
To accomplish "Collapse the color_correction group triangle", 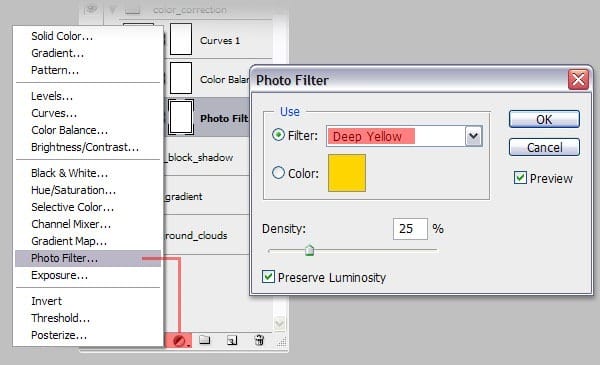I will coord(112,10).
